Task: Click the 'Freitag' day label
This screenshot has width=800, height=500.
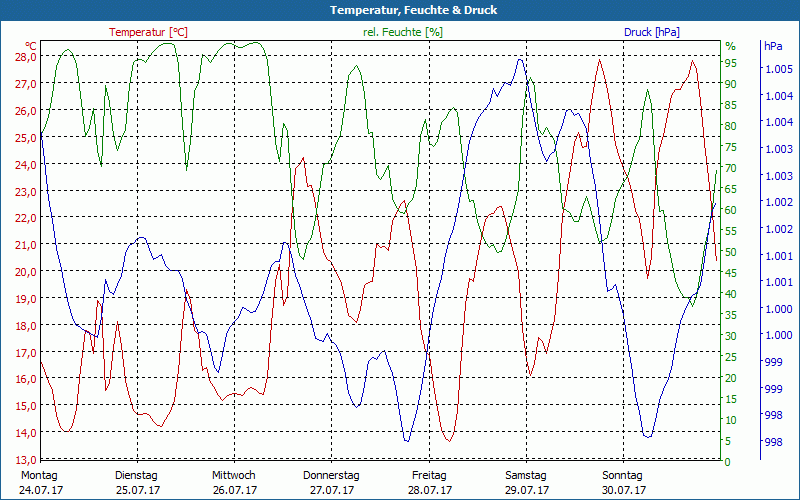Action: [x=429, y=476]
